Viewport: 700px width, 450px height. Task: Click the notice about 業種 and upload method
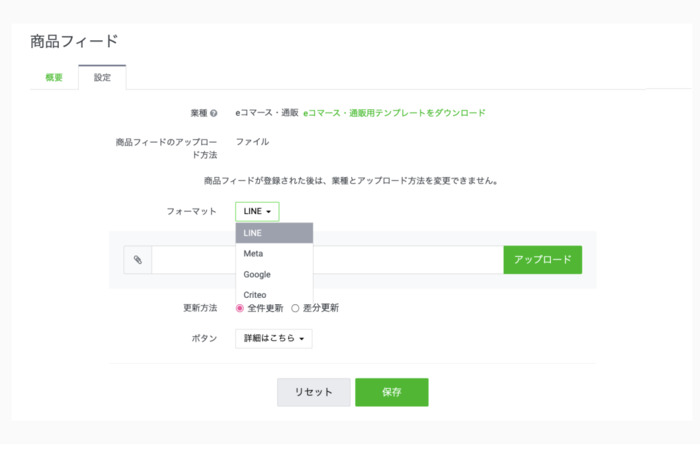pos(350,181)
